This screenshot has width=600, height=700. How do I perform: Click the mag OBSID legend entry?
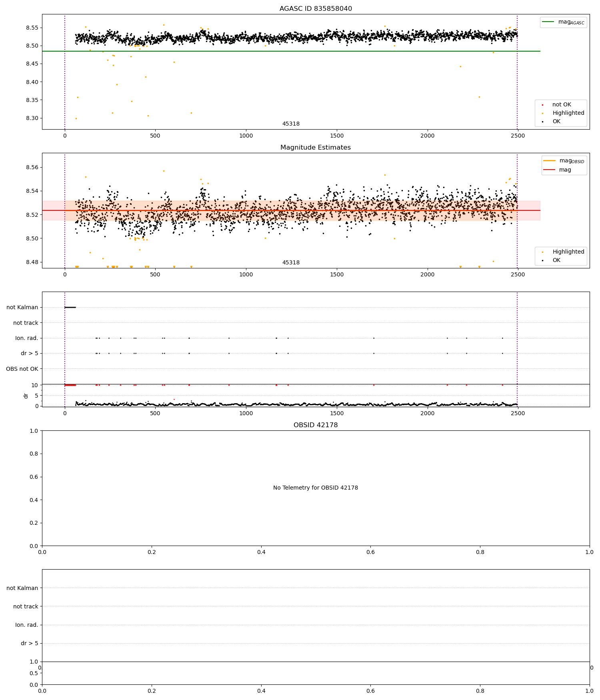[564, 161]
